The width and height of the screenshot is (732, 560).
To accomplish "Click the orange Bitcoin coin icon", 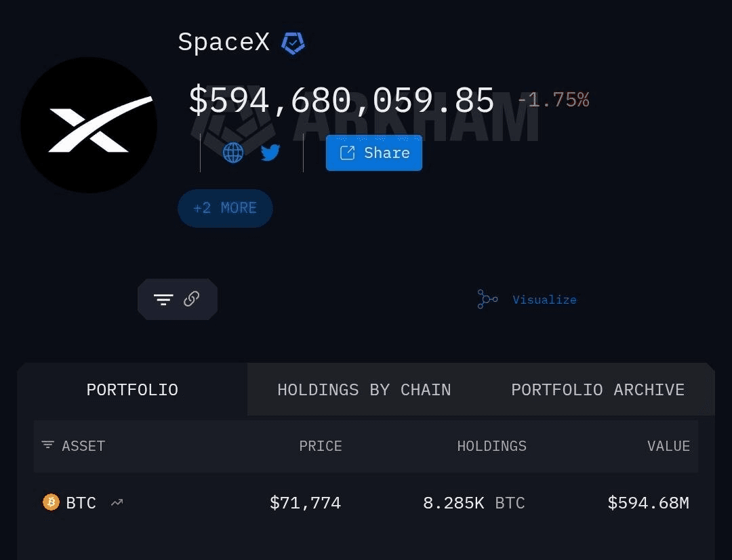I will [x=51, y=502].
